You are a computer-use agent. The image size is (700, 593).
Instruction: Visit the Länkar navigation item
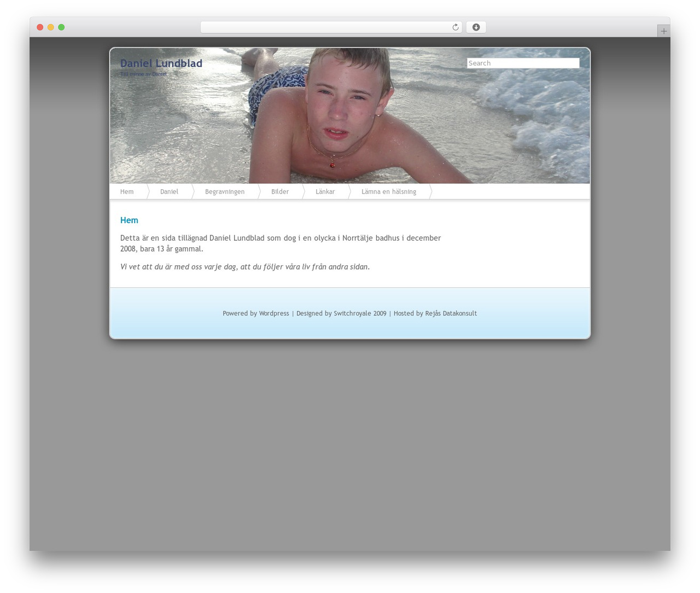[325, 191]
